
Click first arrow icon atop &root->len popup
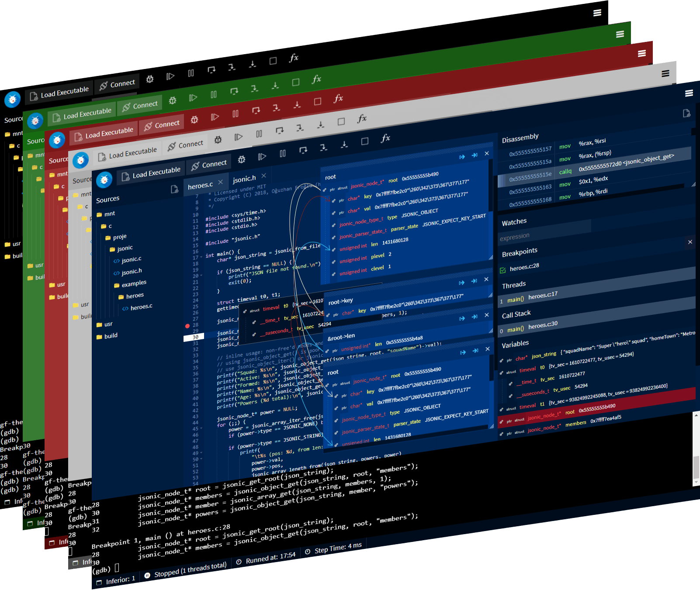[x=462, y=319]
